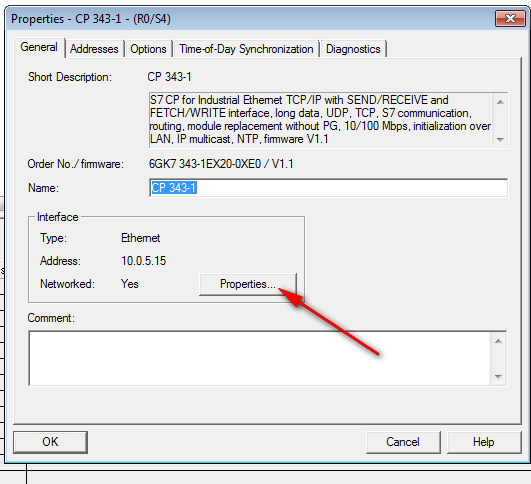Click the IP address 10.0.5.15
This screenshot has height=484, width=531.
point(144,261)
